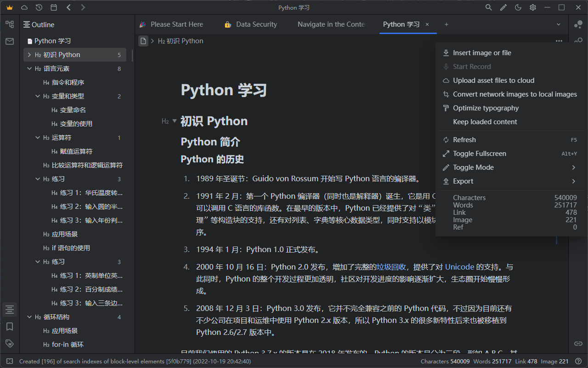
Task: Toggle the Outline panel icon in left dock
Action: pos(10,310)
